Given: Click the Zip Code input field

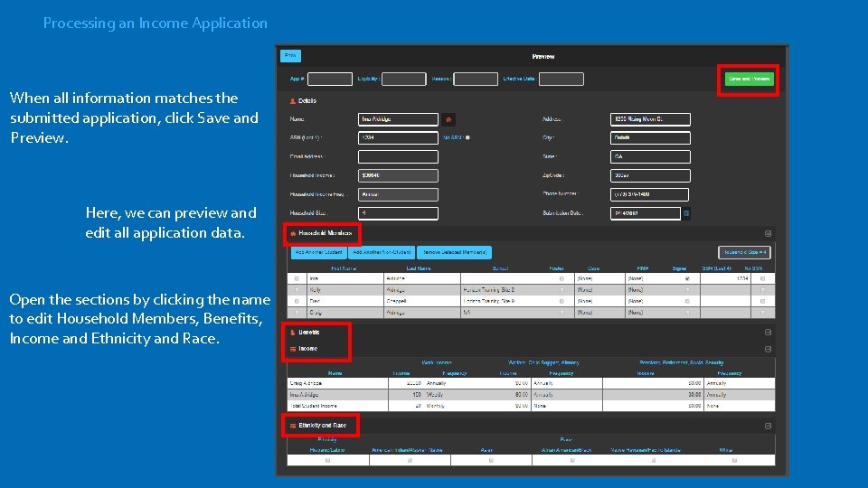Looking at the screenshot, I should [650, 175].
